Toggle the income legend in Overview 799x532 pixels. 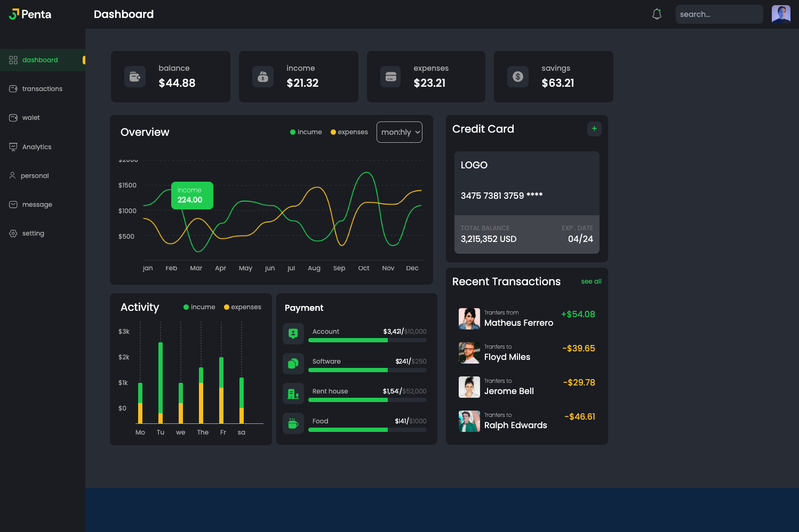click(x=306, y=132)
